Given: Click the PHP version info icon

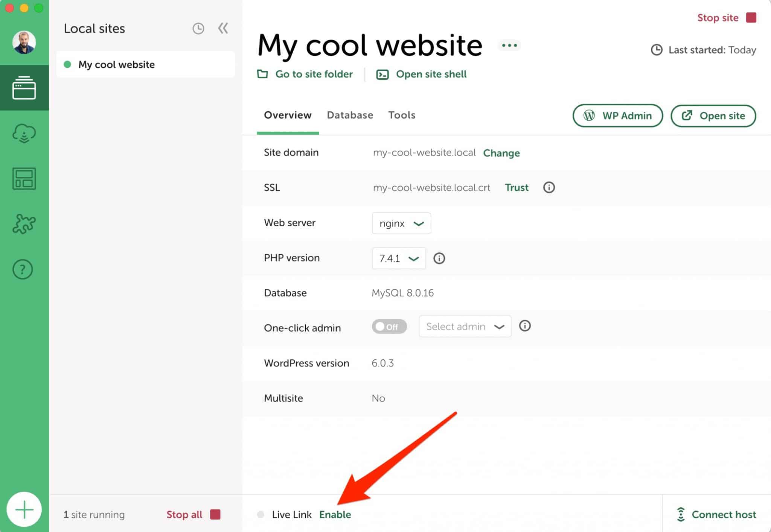Looking at the screenshot, I should [x=439, y=258].
